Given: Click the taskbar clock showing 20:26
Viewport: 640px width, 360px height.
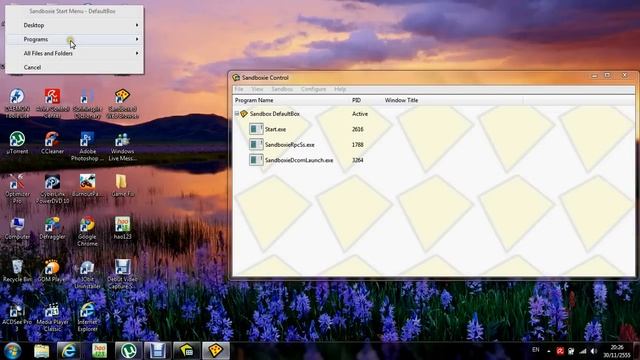Looking at the screenshot, I should click(617, 351).
